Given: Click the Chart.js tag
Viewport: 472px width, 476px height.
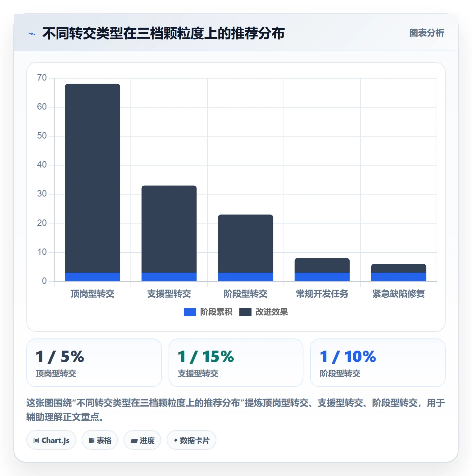Looking at the screenshot, I should coord(51,440).
